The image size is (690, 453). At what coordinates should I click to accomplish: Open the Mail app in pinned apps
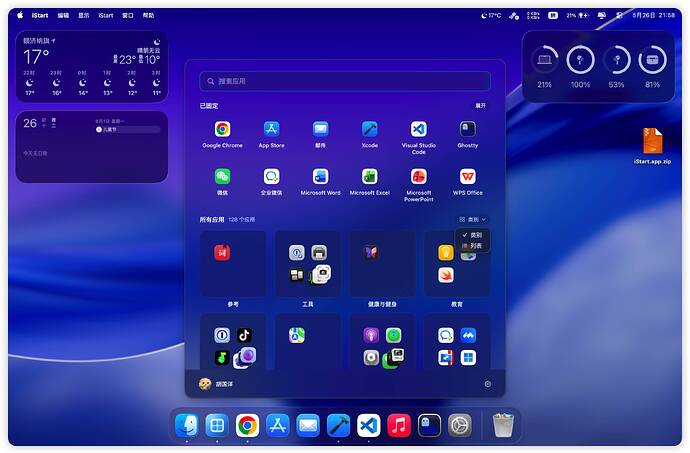[320, 129]
